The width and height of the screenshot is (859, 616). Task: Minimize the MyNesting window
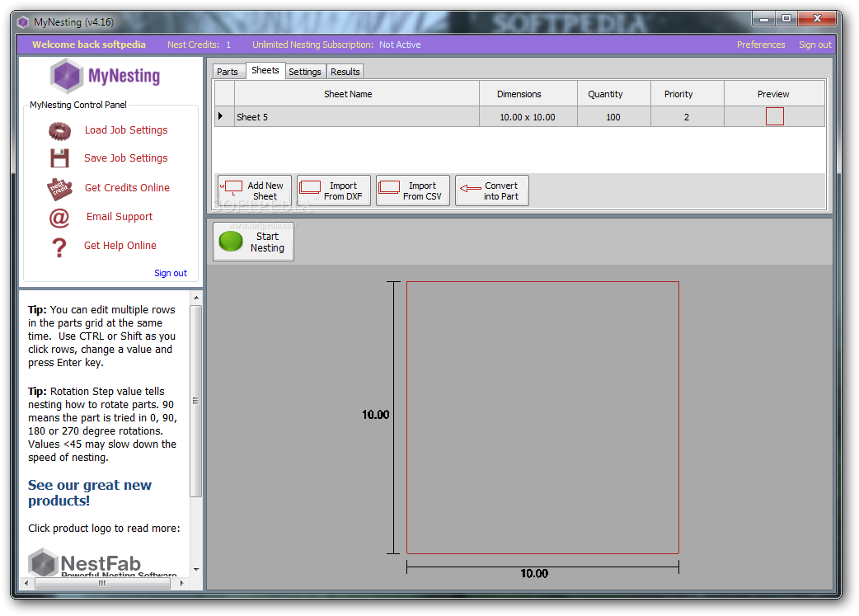[763, 19]
